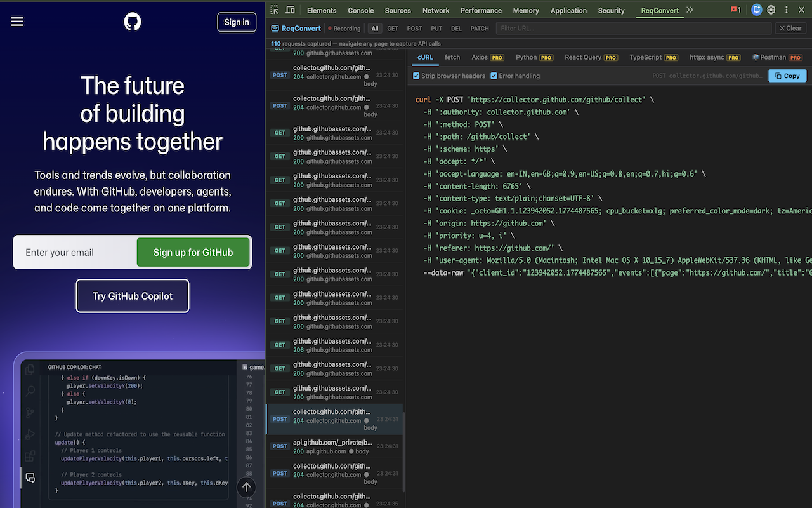Click the 'origin: https://github.com' header line
Image resolution: width=812 pixels, height=508 pixels.
point(488,224)
